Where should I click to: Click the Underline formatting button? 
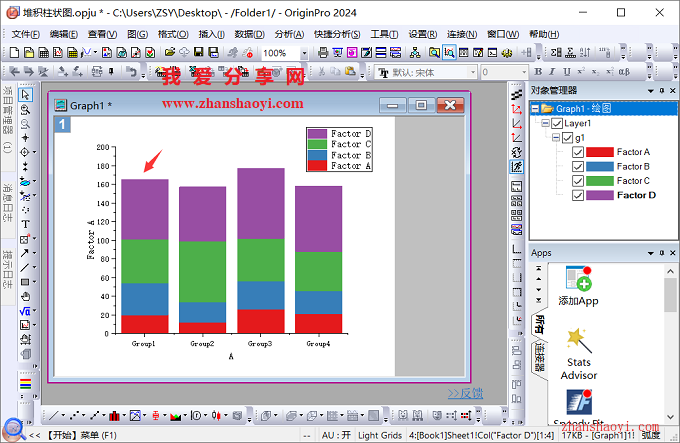click(566, 72)
